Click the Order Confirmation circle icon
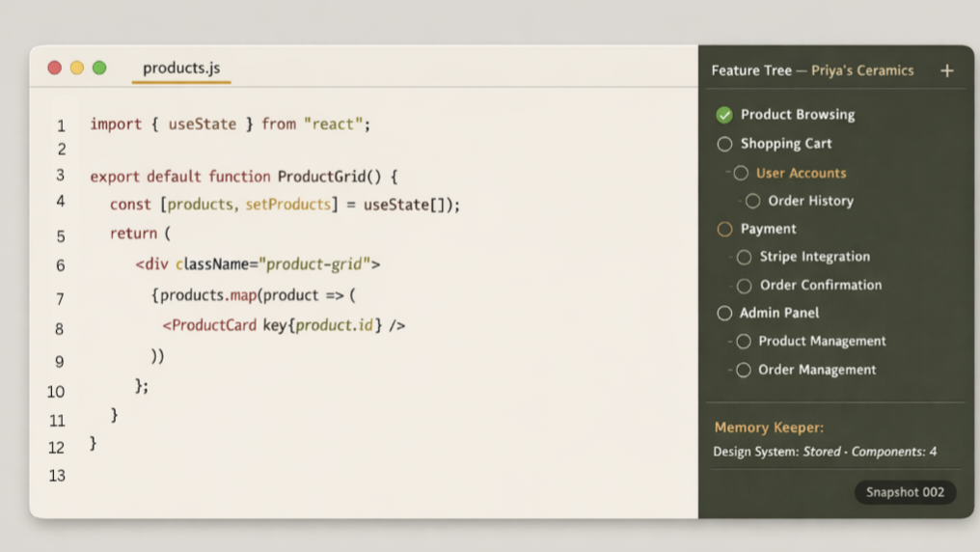Viewport: 980px width, 552px height. tap(744, 286)
